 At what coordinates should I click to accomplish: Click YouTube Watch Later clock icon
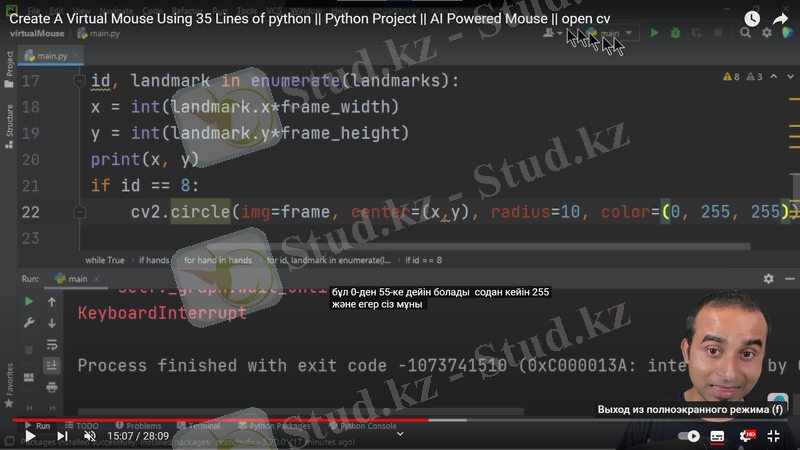(752, 19)
